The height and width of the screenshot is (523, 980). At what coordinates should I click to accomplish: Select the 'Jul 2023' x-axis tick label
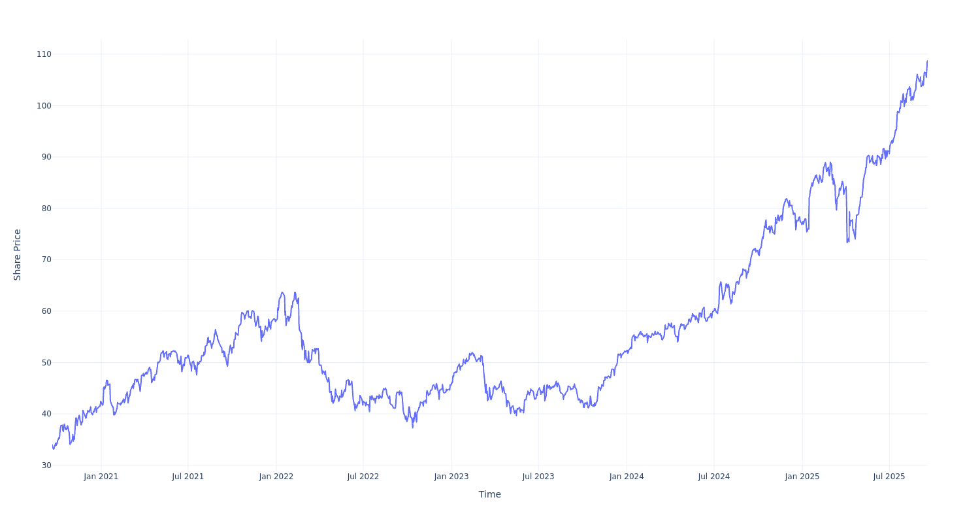(538, 477)
